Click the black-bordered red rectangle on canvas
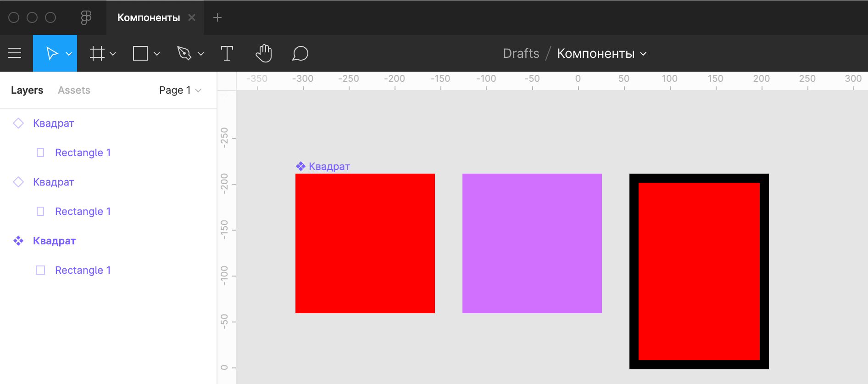This screenshot has width=868, height=384. click(699, 271)
